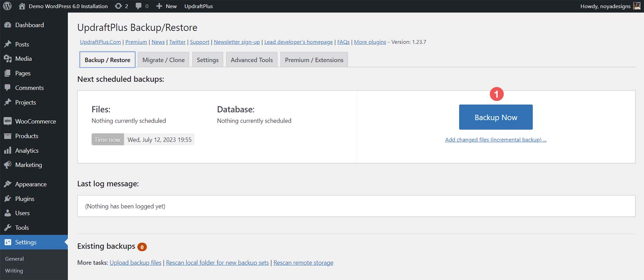Open UpdraftPlus admin bar menu
The width and height of the screenshot is (644, 280).
point(199,6)
